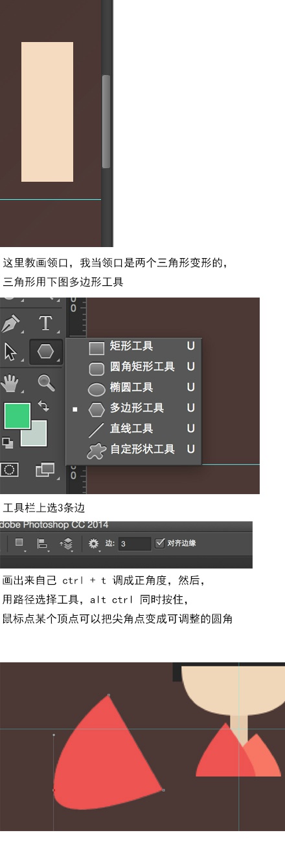The image size is (285, 868).
Task: Select the Hand tool
Action: pos(10,383)
